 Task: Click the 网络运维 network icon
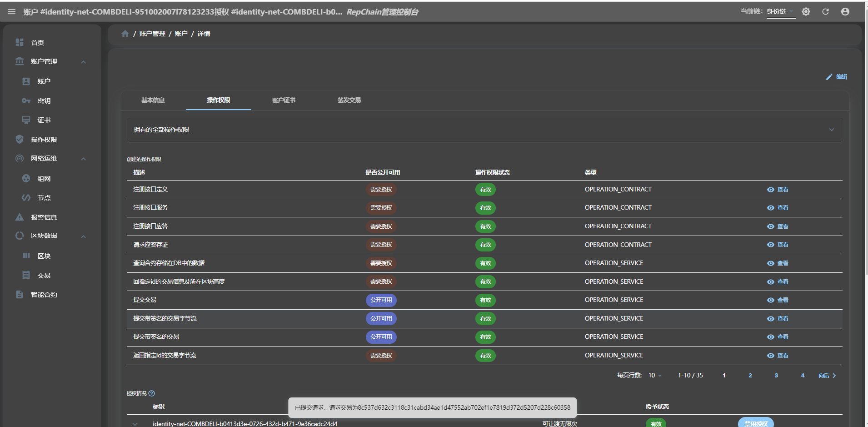pyautogui.click(x=20, y=158)
